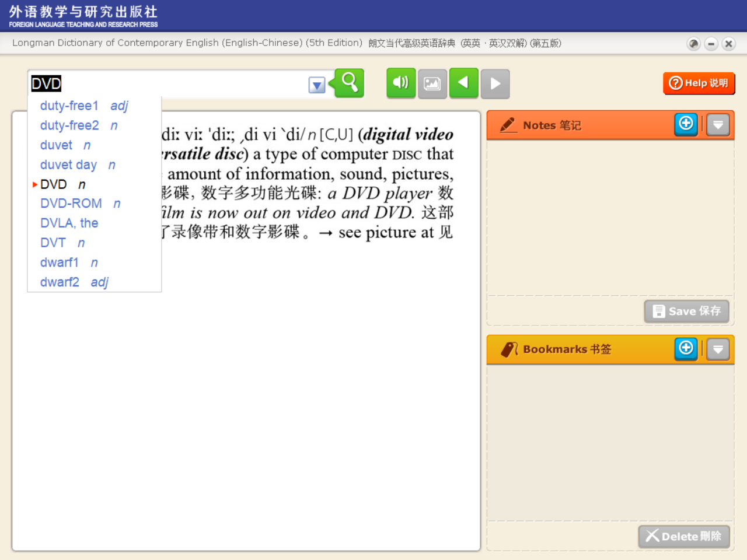Select dwarf1 n entry
The image size is (747, 560).
69,263
